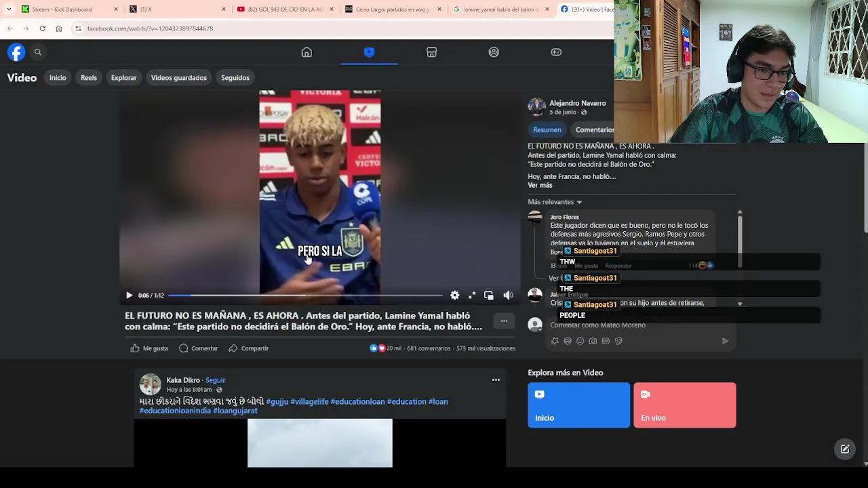Switch video to picture-in-picture mode
The height and width of the screenshot is (488, 868).
pos(489,296)
